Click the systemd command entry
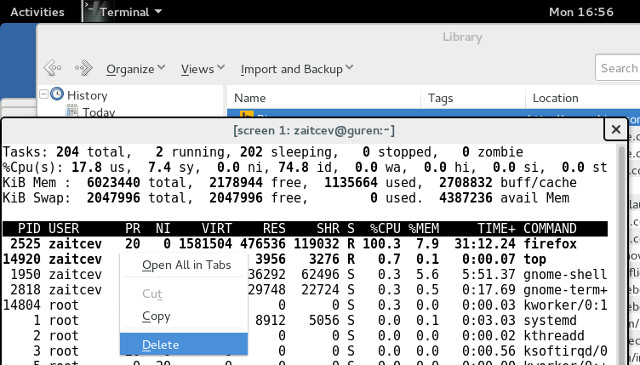This screenshot has height=365, width=640. click(x=550, y=320)
